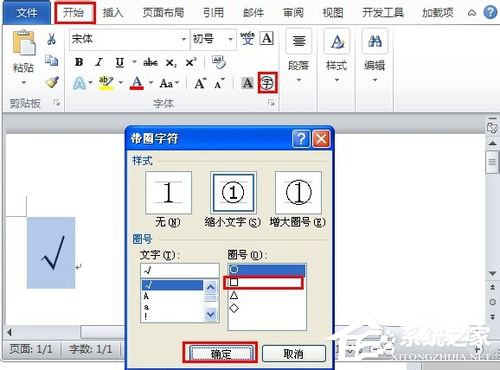Screen dimensions: 500x370
Task: Expand the Paste options arrow
Action: pyautogui.click(x=24, y=82)
